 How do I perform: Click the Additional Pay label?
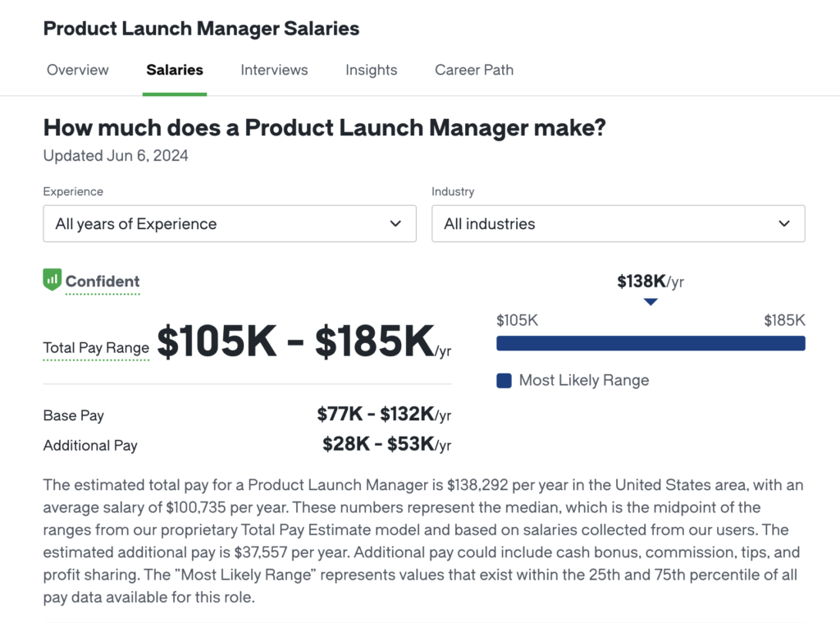coord(90,446)
